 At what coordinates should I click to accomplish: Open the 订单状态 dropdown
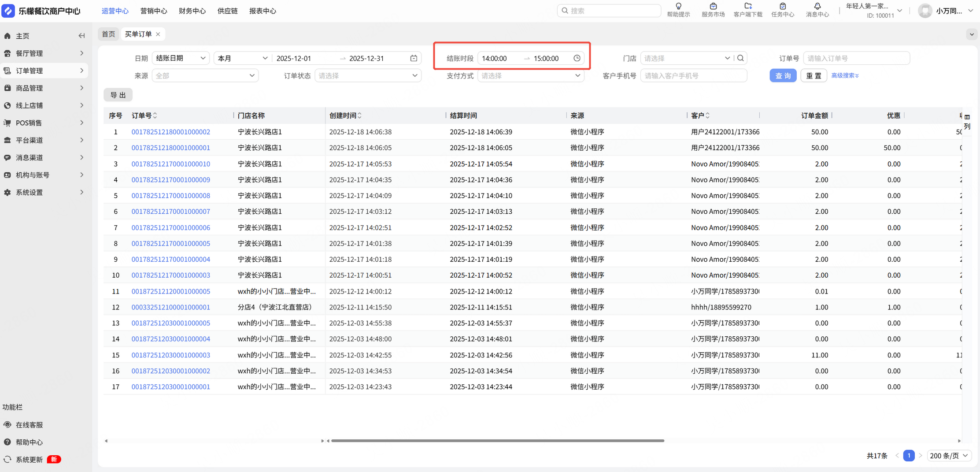[367, 76]
